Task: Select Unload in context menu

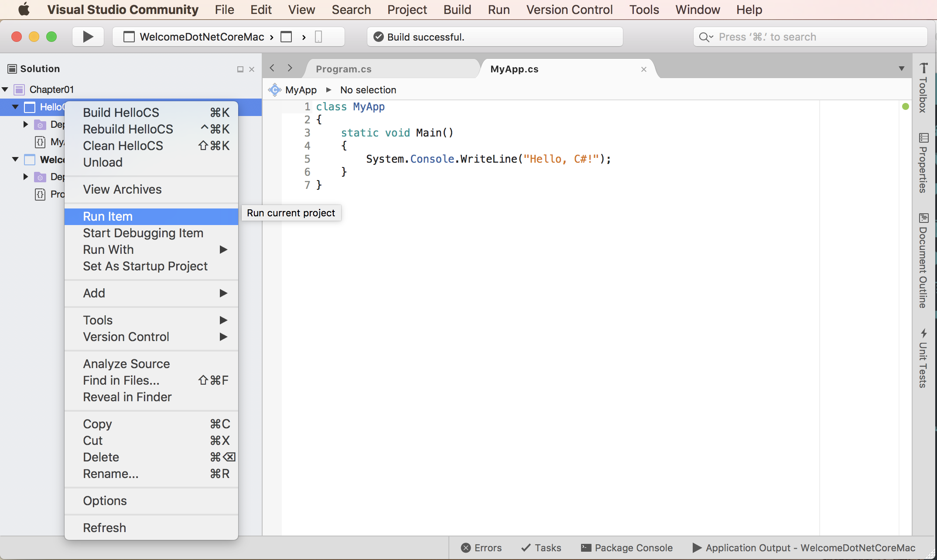Action: [x=151, y=162]
